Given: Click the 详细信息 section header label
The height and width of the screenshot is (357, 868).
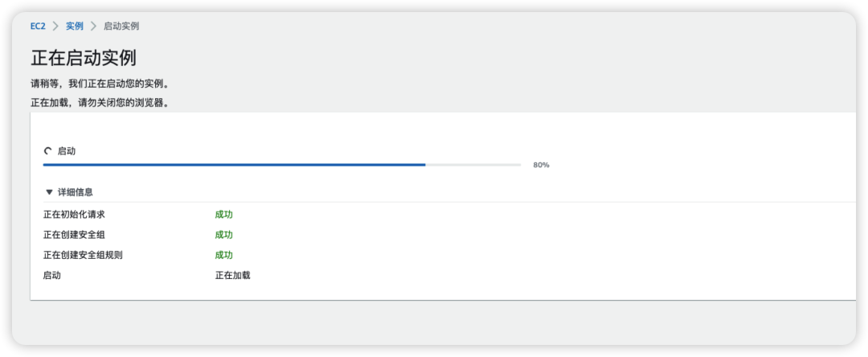Looking at the screenshot, I should (76, 193).
